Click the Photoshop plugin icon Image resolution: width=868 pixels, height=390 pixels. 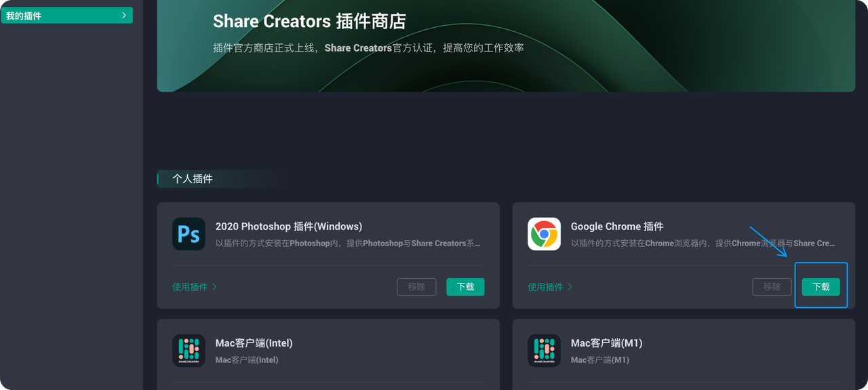(x=189, y=234)
